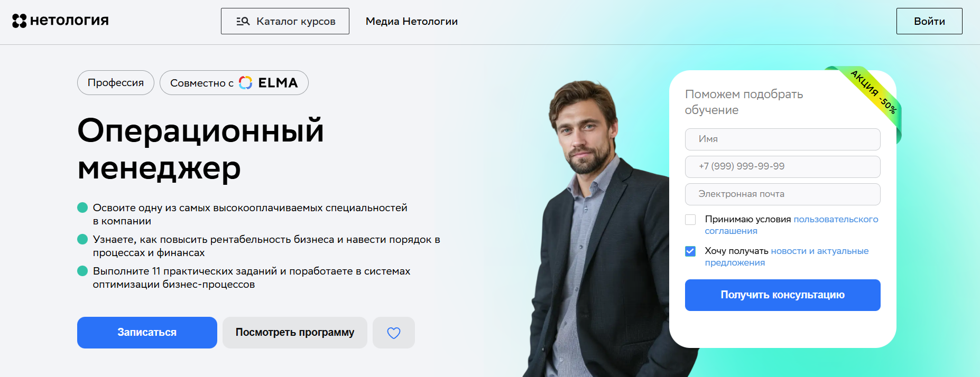Open the Каталог курсов menu
The image size is (980, 377).
point(285,21)
